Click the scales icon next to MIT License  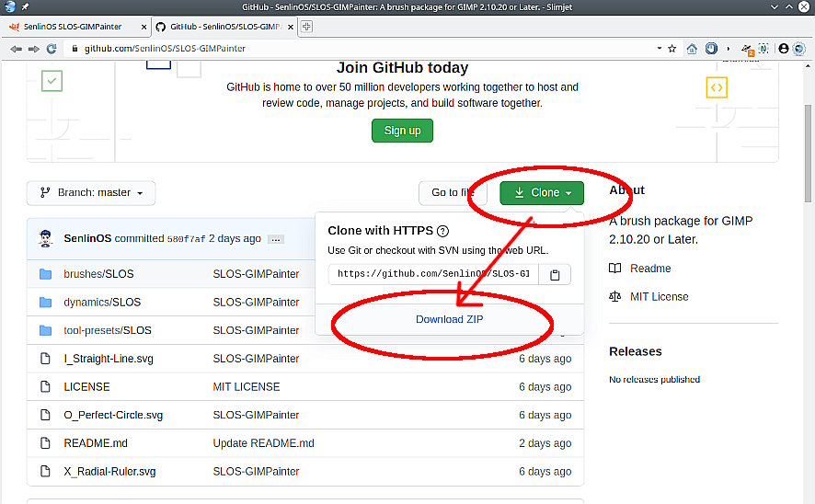point(614,297)
